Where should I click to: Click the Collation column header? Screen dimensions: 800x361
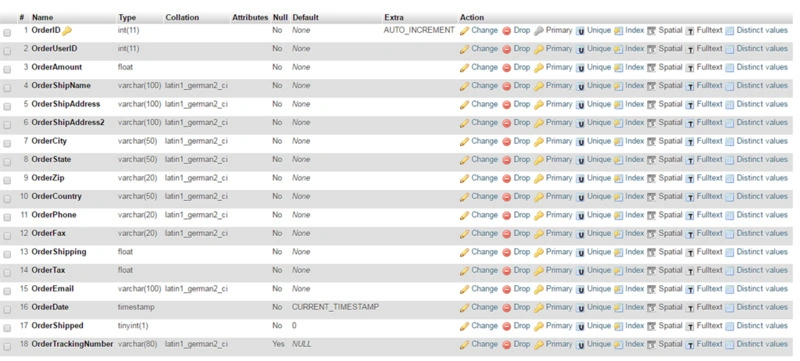tap(182, 17)
